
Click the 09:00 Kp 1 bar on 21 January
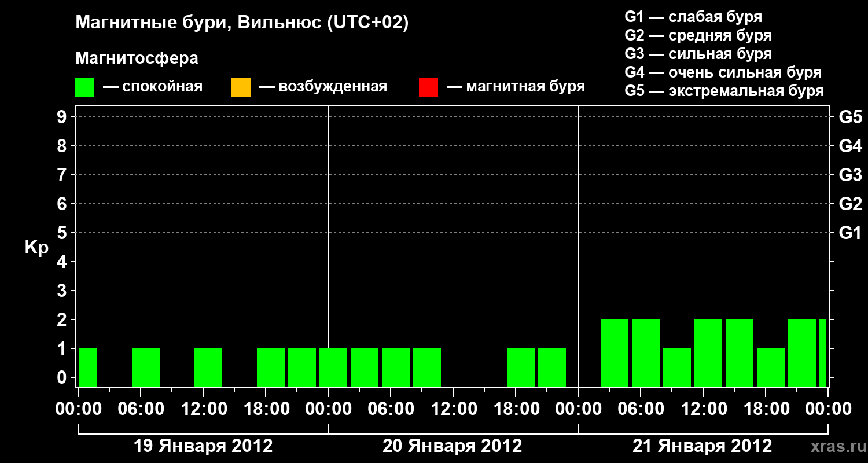pos(677,367)
